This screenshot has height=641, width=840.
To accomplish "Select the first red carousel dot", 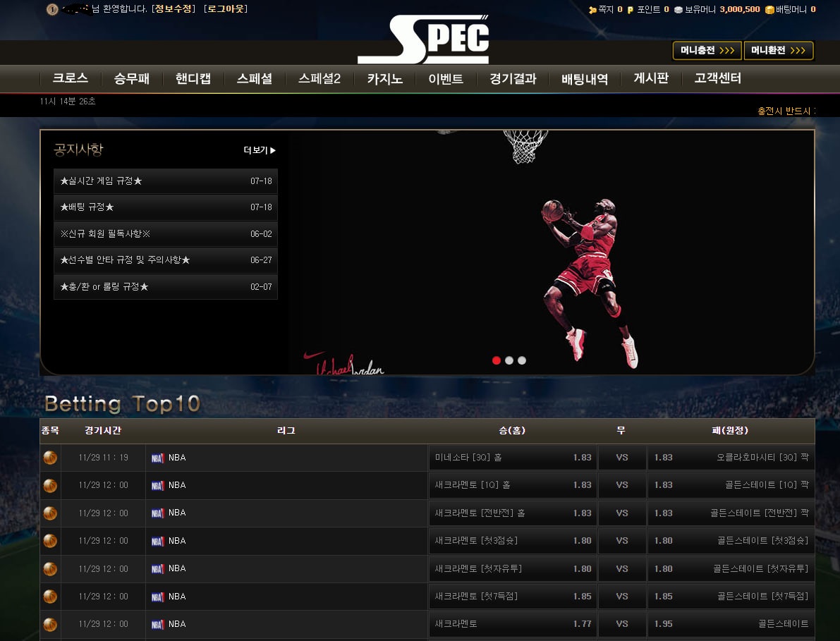I will pos(497,360).
